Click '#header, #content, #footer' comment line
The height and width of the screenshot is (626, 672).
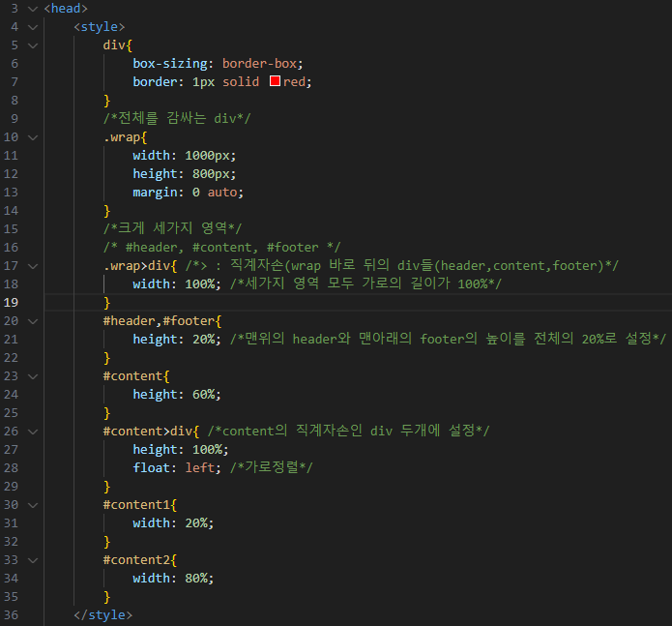222,248
